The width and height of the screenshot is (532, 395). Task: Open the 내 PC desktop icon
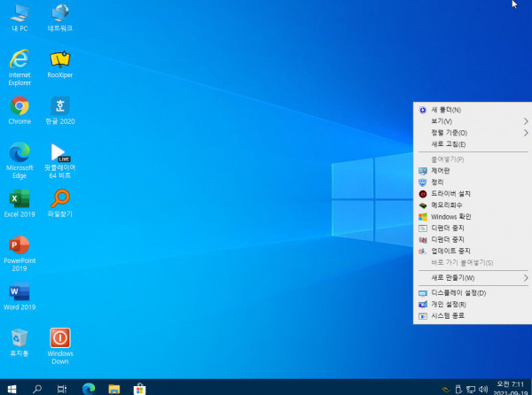pos(20,18)
